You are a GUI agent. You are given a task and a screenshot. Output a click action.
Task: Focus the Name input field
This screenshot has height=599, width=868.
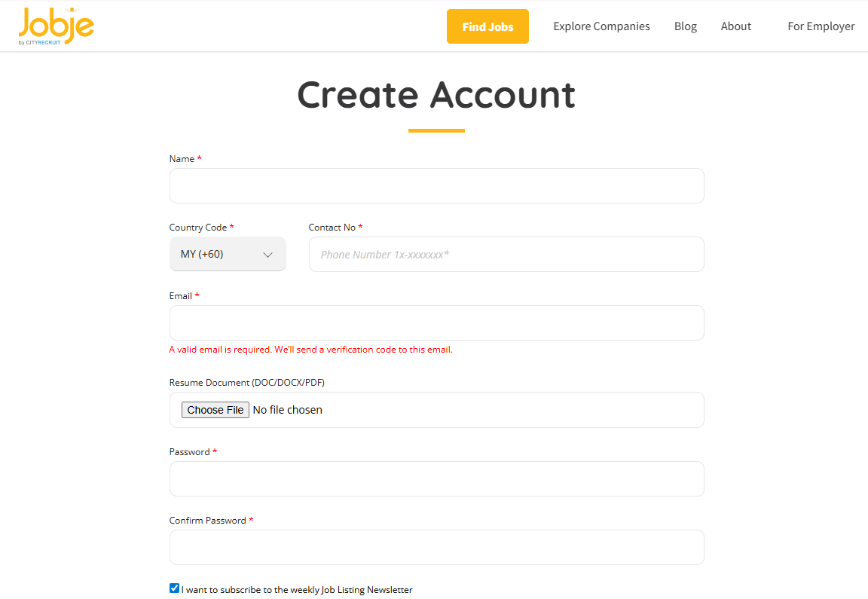click(x=436, y=185)
